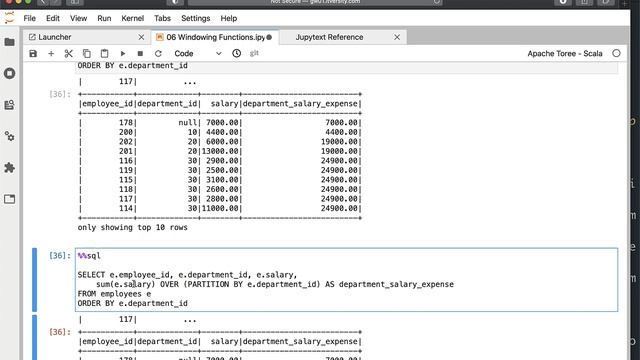Image resolution: width=640 pixels, height=360 pixels.
Task: Click the %%sql magic line in cell
Action: [x=89, y=256]
